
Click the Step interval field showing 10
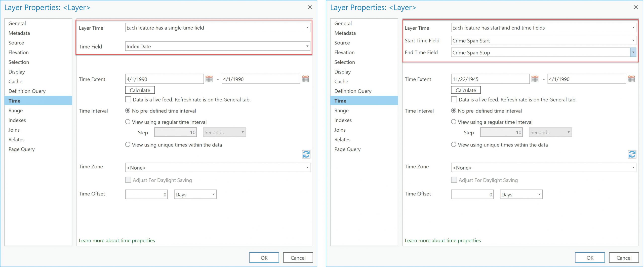coord(175,132)
